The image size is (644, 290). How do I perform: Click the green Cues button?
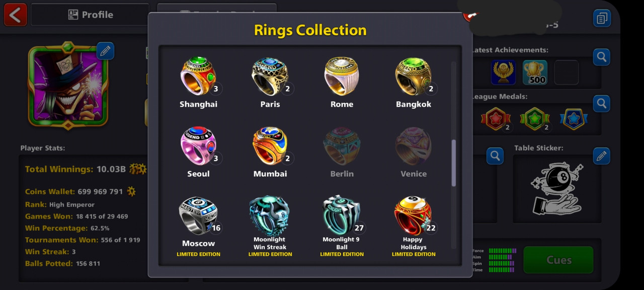[x=558, y=260]
